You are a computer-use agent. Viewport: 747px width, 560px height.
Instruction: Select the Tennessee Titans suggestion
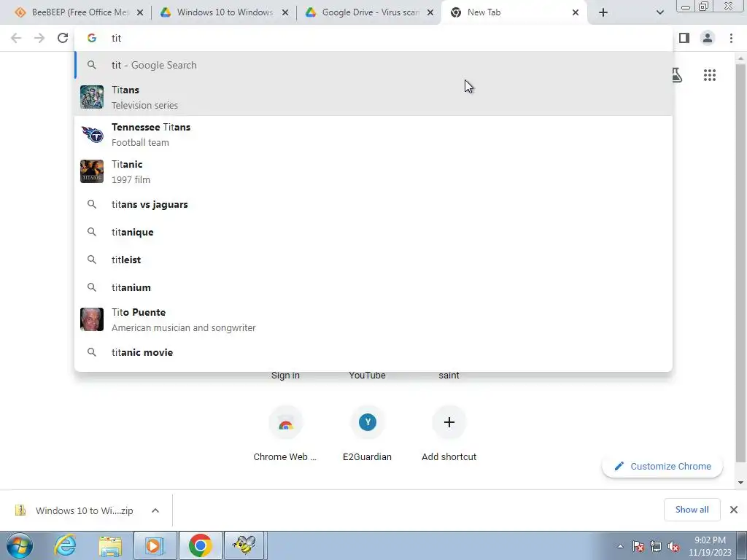coord(373,134)
